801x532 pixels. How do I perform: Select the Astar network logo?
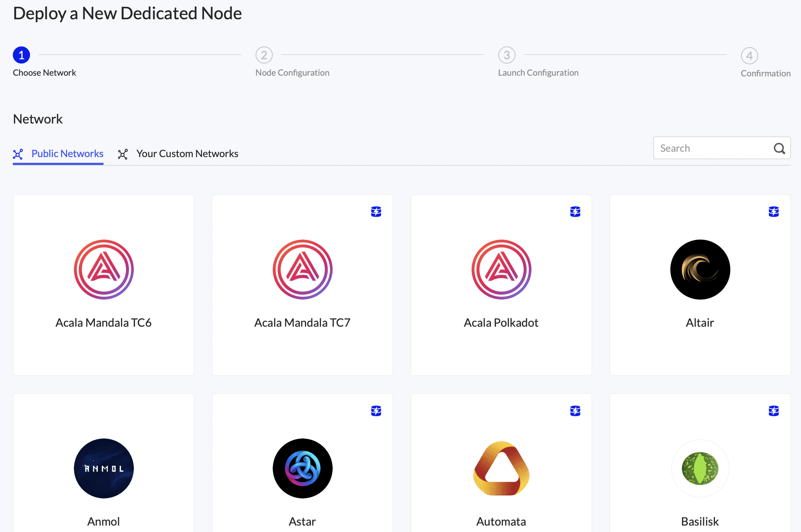coord(302,468)
